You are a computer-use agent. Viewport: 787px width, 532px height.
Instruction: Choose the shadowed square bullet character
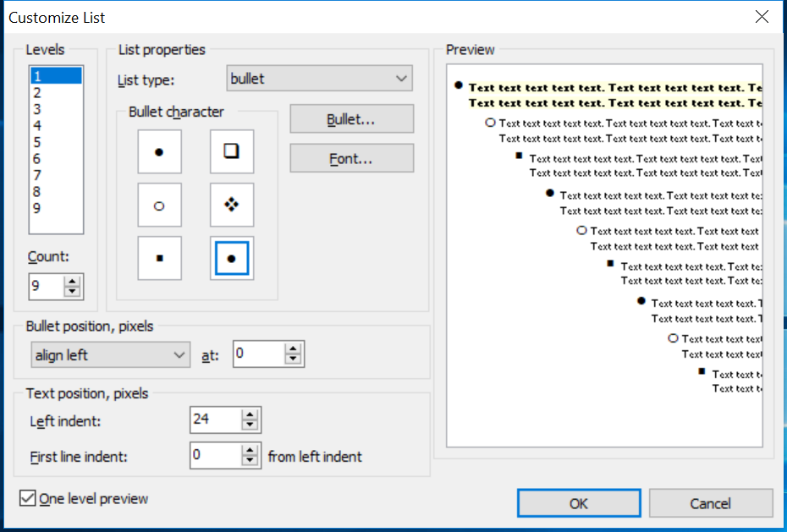[x=231, y=152]
